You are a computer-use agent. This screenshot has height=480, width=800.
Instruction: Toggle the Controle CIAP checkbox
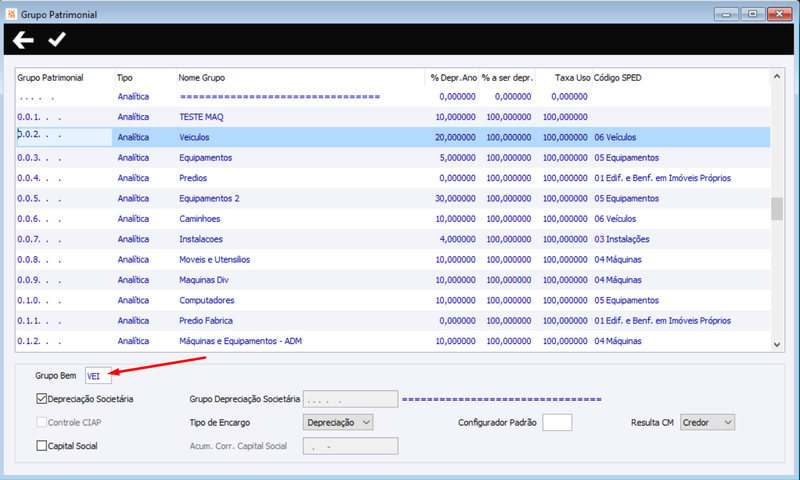pos(41,422)
